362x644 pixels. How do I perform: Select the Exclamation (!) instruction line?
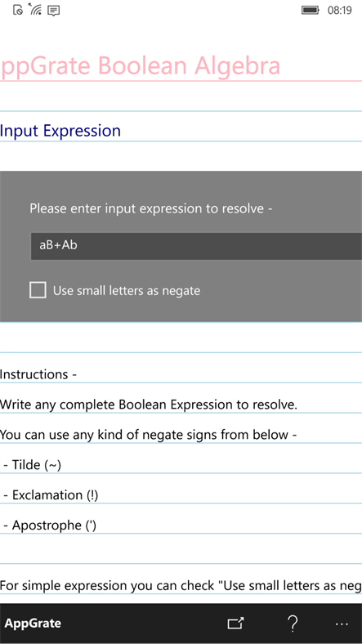click(51, 495)
